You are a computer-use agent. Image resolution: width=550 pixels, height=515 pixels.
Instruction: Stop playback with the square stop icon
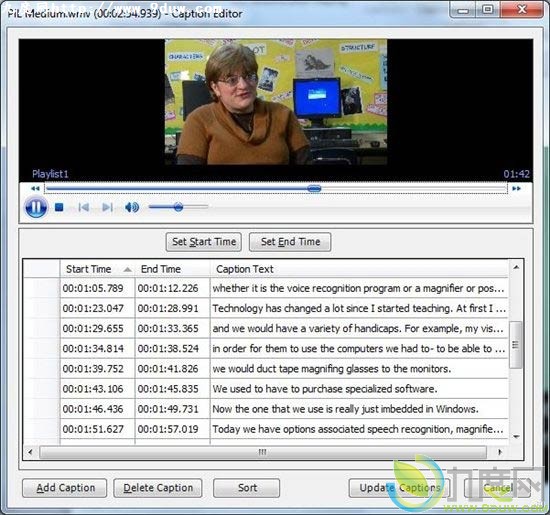click(x=59, y=207)
